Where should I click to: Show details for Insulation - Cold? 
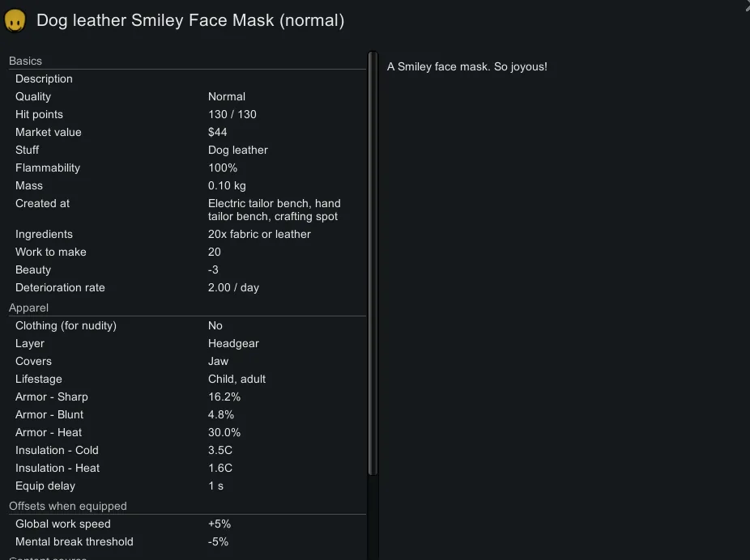pos(188,450)
